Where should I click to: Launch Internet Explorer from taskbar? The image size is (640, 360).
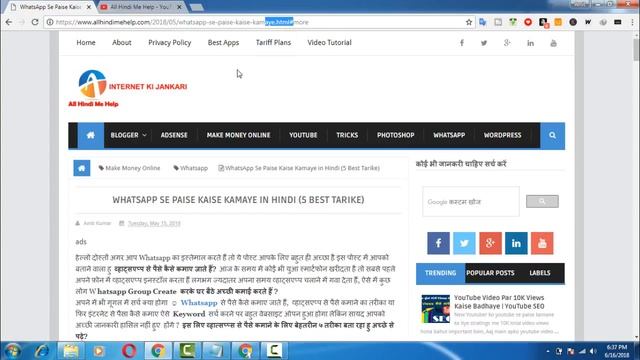point(41,351)
